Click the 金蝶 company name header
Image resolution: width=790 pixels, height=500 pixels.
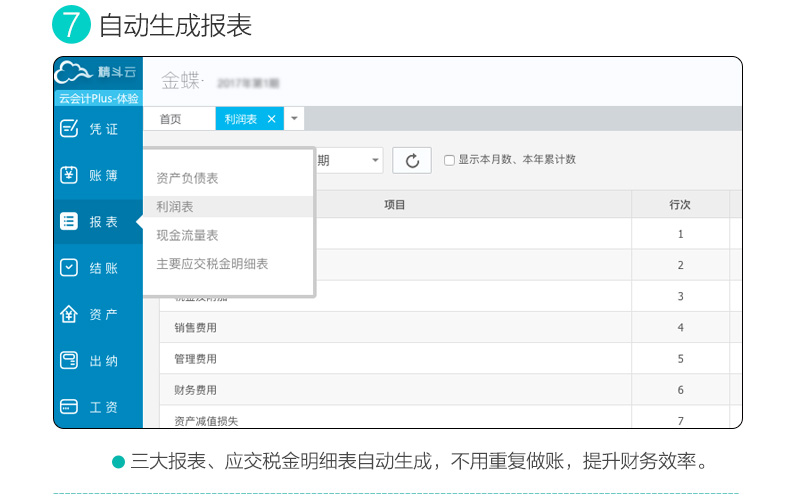182,81
